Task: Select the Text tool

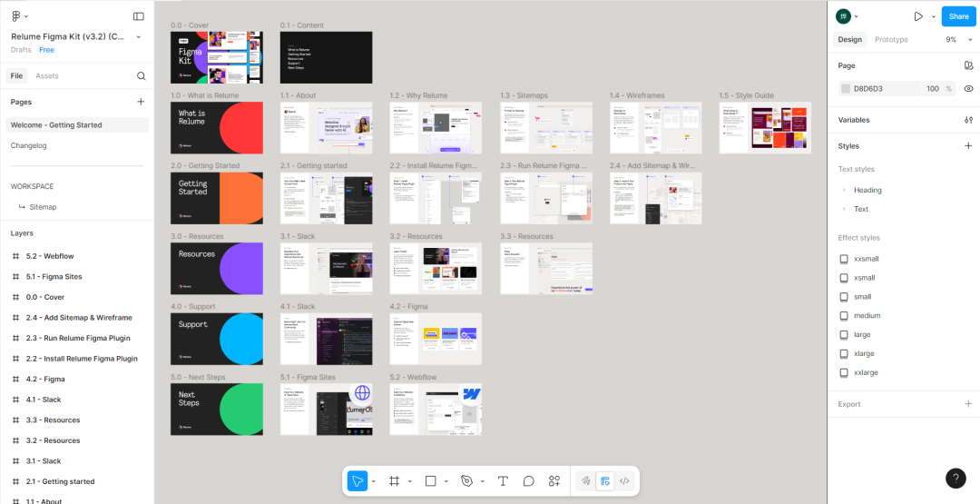Action: (x=503, y=481)
